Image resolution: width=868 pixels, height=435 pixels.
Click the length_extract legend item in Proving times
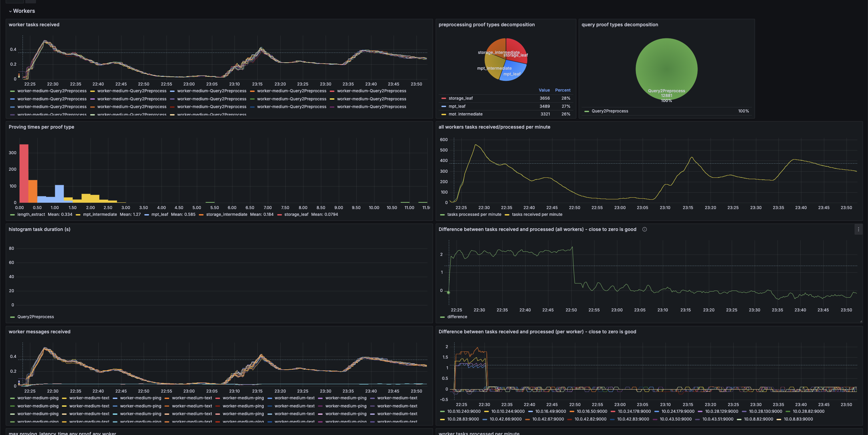[x=31, y=214]
